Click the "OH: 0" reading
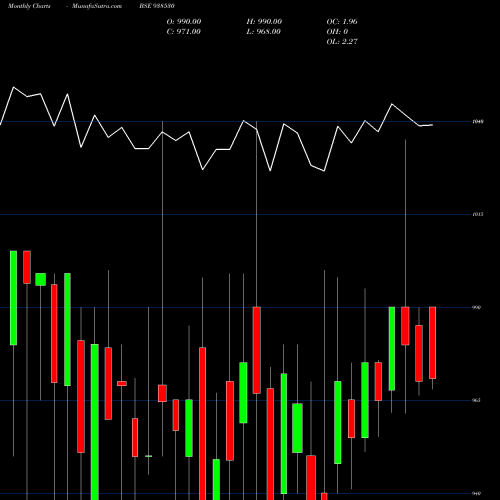 coord(337,32)
